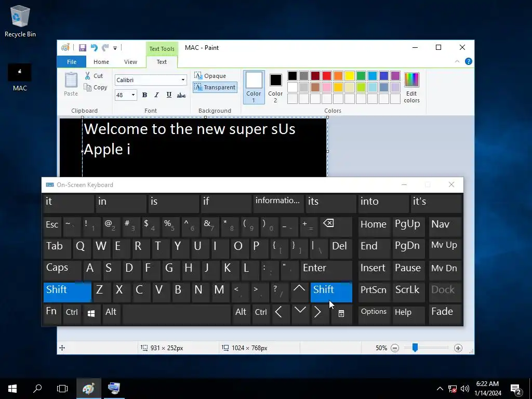Image resolution: width=532 pixels, height=399 pixels.
Task: Click the Esc key on On-Screen Keyboard
Action: 52,227
